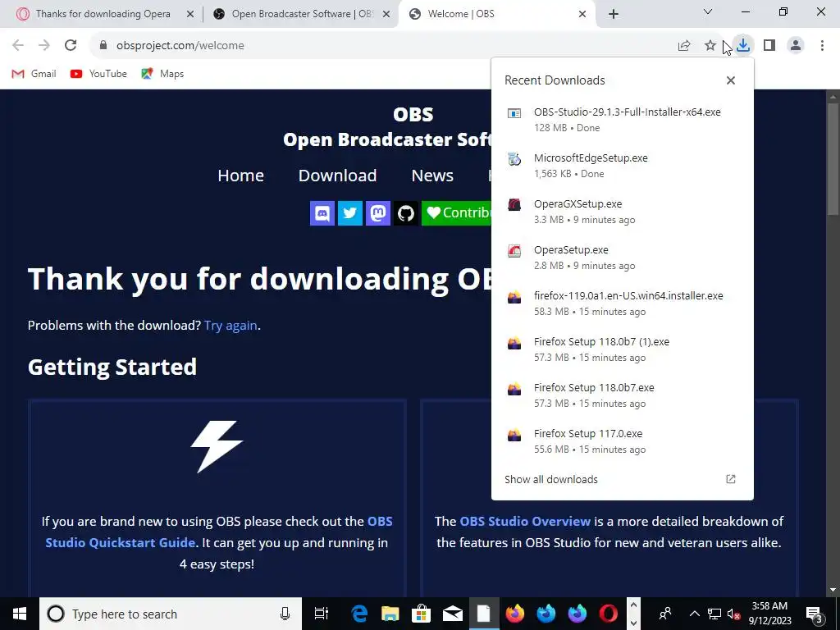Open Microsoft Store from taskbar
The height and width of the screenshot is (630, 840).
pyautogui.click(x=421, y=614)
